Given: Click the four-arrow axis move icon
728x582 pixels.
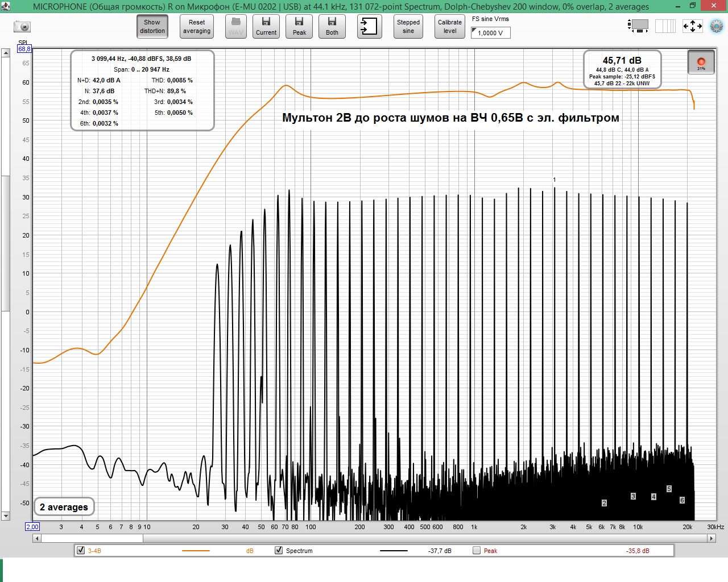Looking at the screenshot, I should coord(692,26).
